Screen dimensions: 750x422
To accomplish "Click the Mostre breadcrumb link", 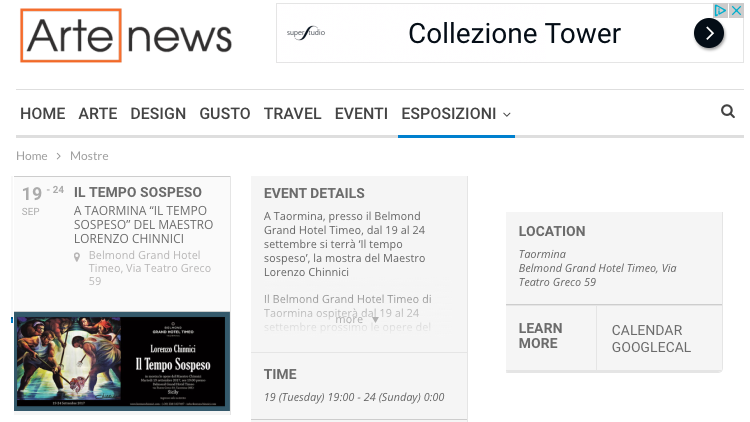I will pos(89,156).
